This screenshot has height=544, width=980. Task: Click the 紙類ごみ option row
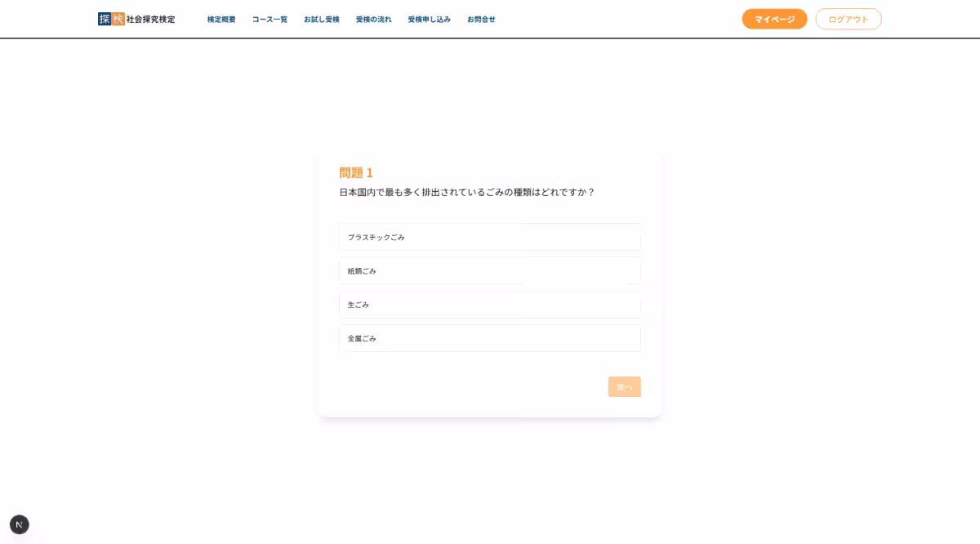coord(490,270)
